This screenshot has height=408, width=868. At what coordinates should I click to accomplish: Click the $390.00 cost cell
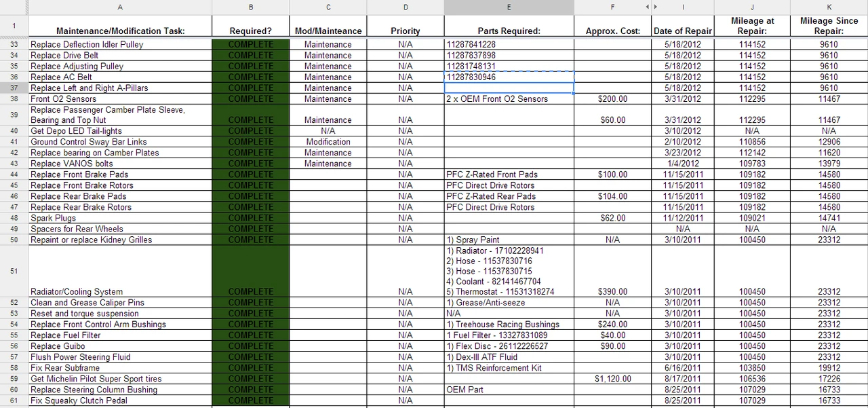point(612,271)
